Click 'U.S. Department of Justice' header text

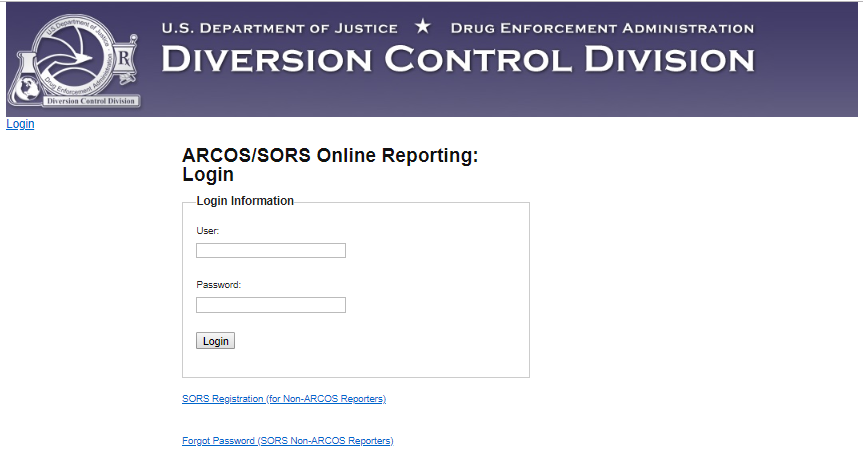pos(280,28)
